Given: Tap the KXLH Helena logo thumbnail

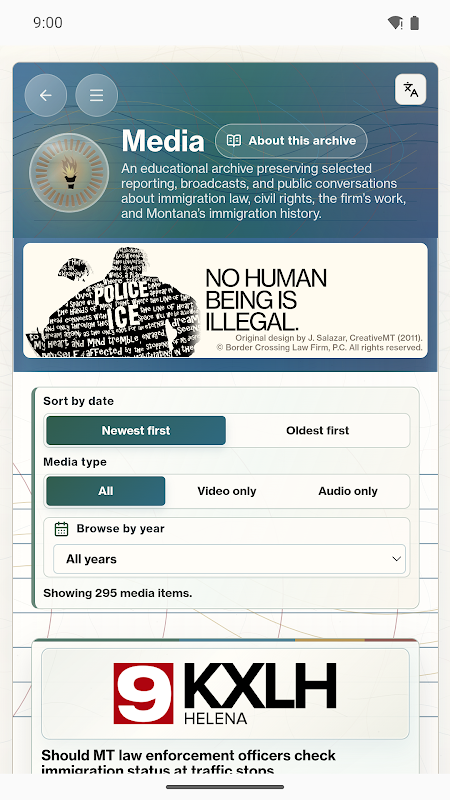Looking at the screenshot, I should 225,694.
